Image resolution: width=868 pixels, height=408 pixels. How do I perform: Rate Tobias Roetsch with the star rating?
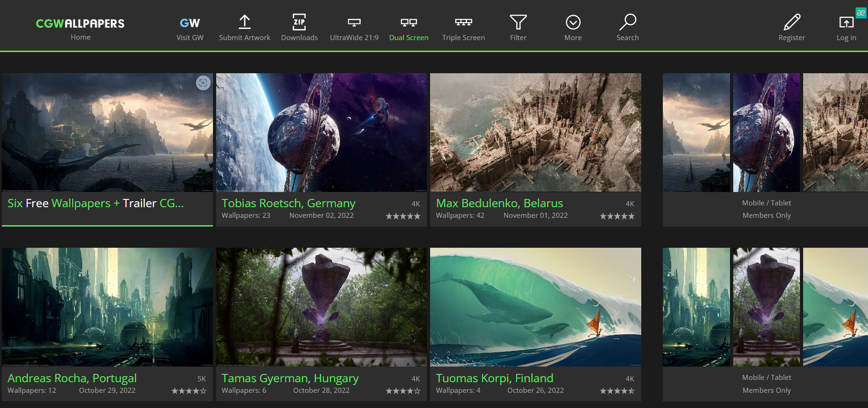click(402, 216)
